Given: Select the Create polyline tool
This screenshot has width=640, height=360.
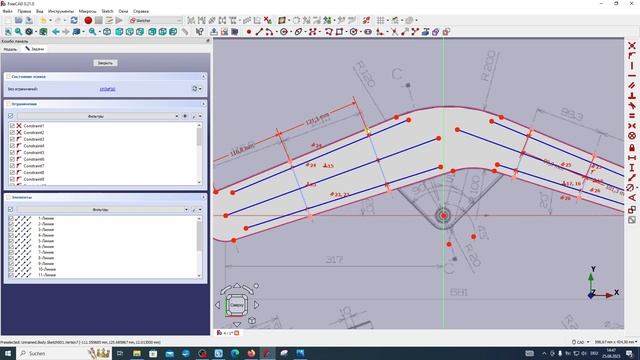Looking at the screenshot, I should click(x=328, y=31).
